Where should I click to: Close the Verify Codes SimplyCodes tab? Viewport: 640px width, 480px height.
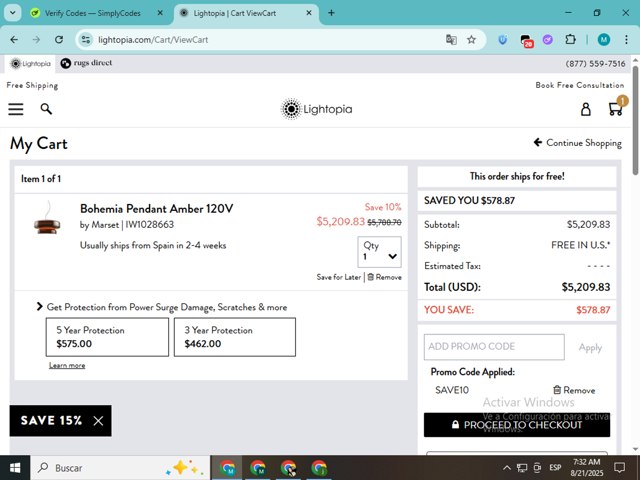160,13
